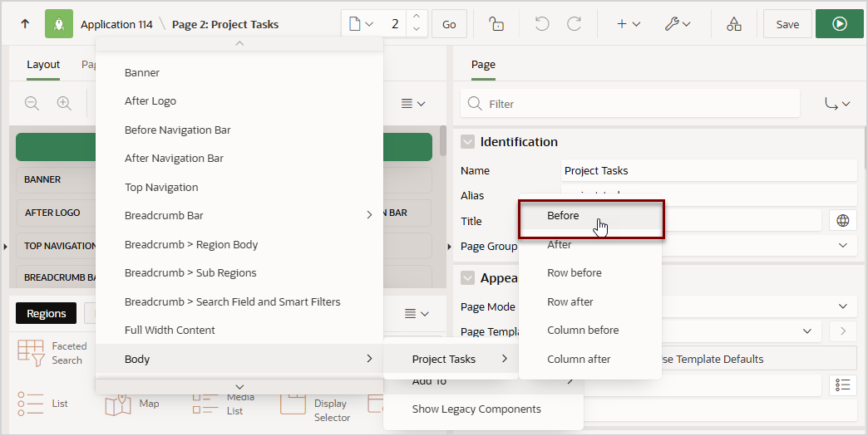The width and height of the screenshot is (868, 436).
Task: Collapse the Identification section
Action: (x=468, y=142)
